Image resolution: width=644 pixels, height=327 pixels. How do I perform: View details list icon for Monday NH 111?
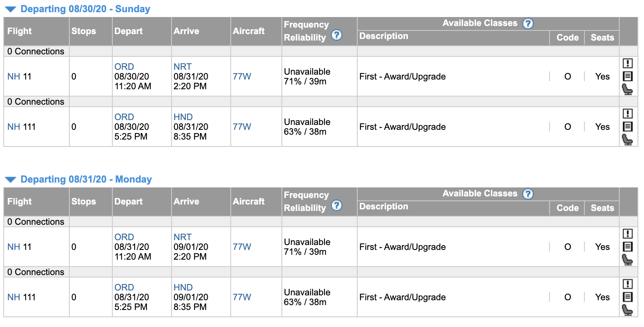627,297
